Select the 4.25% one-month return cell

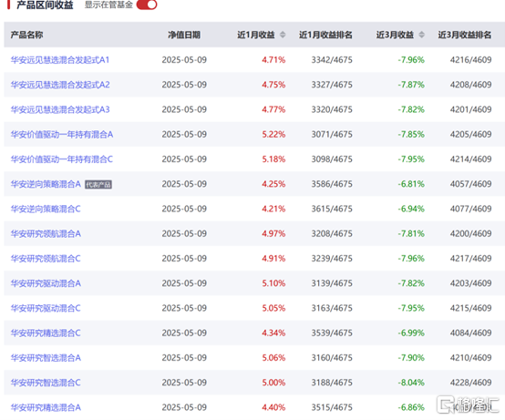coord(273,184)
